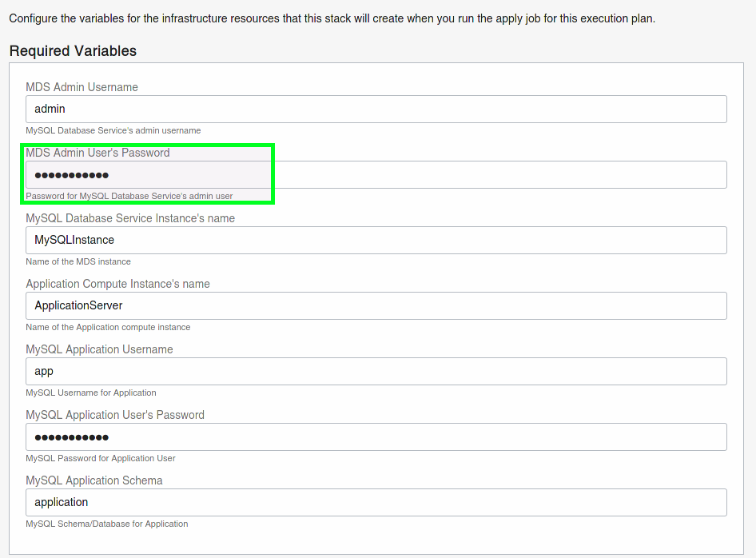Click the Application Compute Instance's name field
The width and height of the screenshot is (756, 558).
pos(376,305)
